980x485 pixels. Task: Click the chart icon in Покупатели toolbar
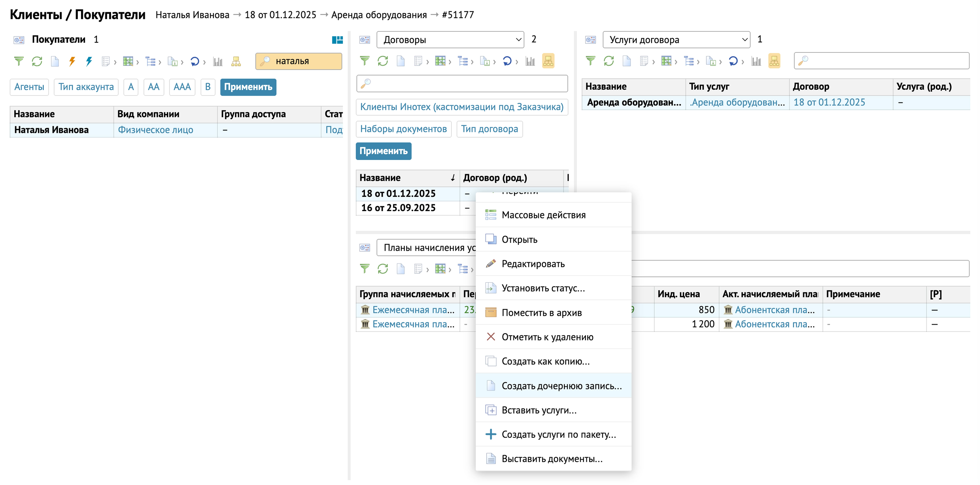(218, 61)
